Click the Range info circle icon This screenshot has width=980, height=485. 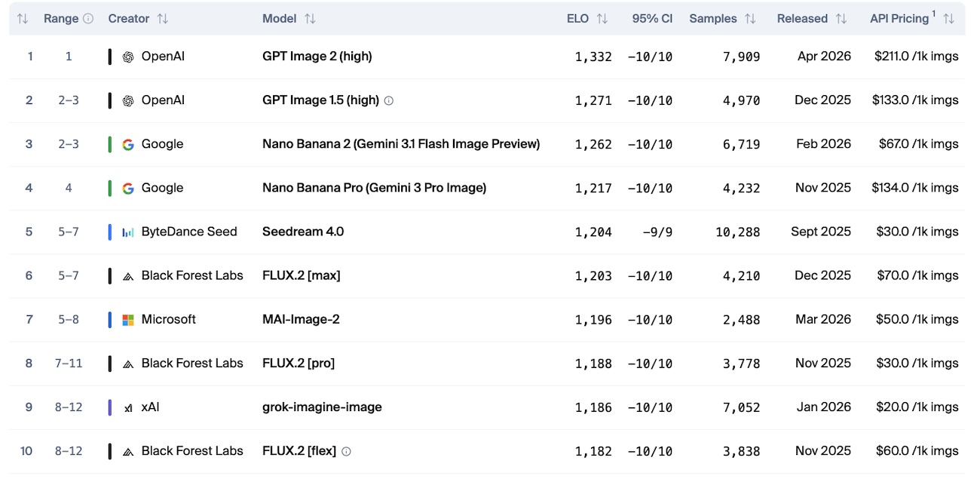[x=88, y=19]
